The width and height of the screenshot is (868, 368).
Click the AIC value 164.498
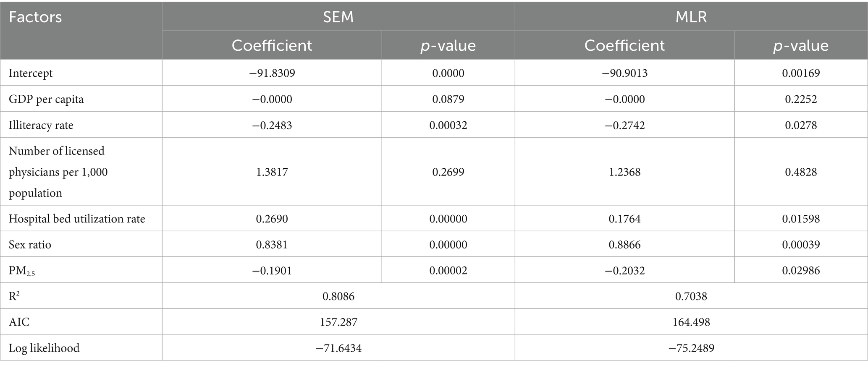click(691, 322)
